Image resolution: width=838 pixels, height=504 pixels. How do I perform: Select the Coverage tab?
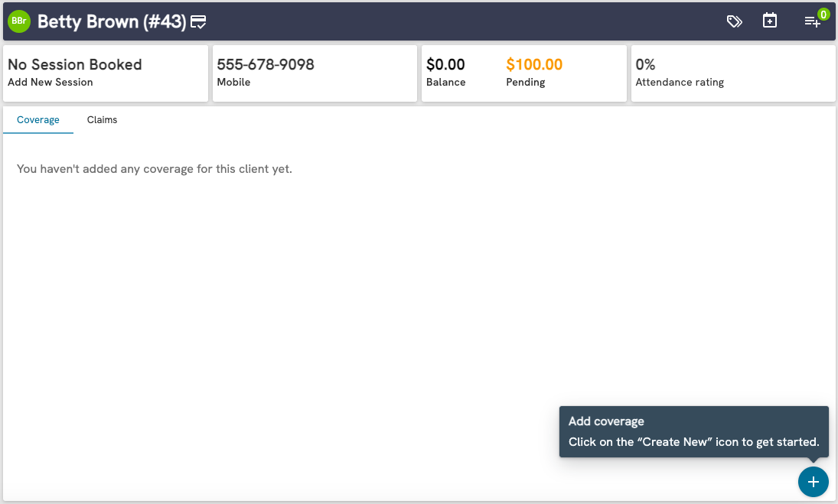click(38, 120)
